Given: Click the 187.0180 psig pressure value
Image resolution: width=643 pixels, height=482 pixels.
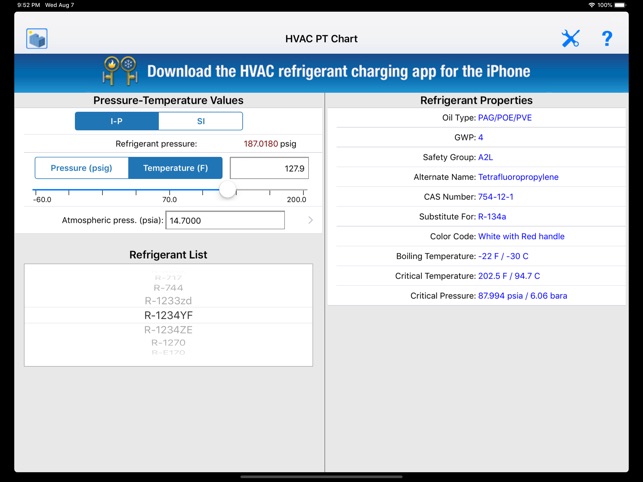Looking at the screenshot, I should [x=270, y=144].
